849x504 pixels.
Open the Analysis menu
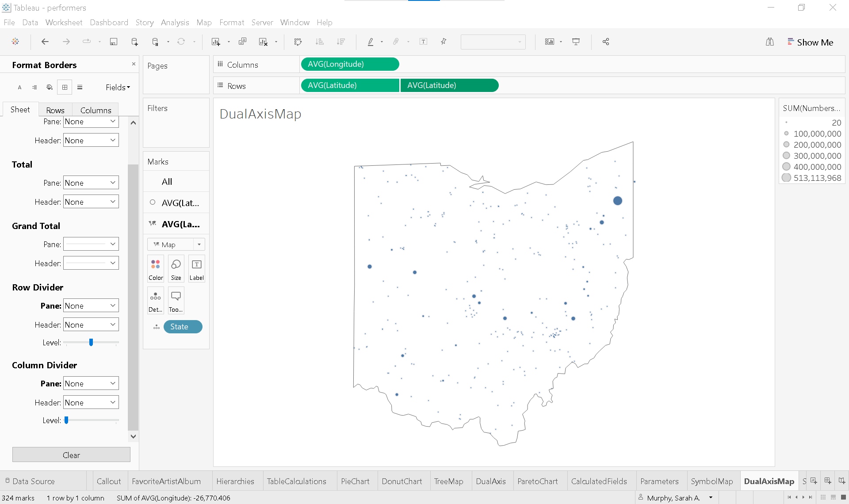(175, 23)
